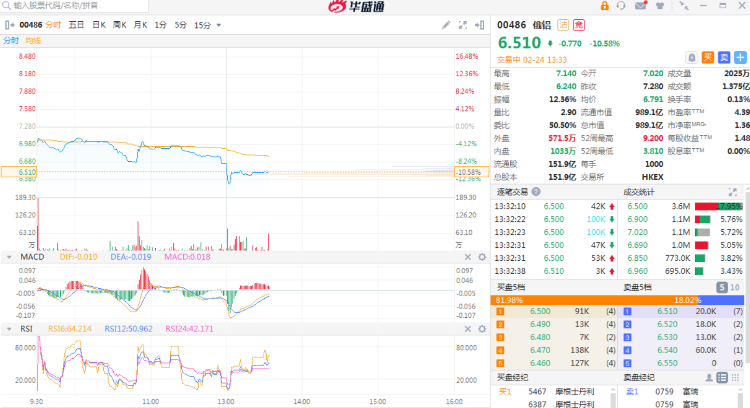The image size is (750, 408).
Task: Click the orange 买 buy button
Action: click(707, 58)
